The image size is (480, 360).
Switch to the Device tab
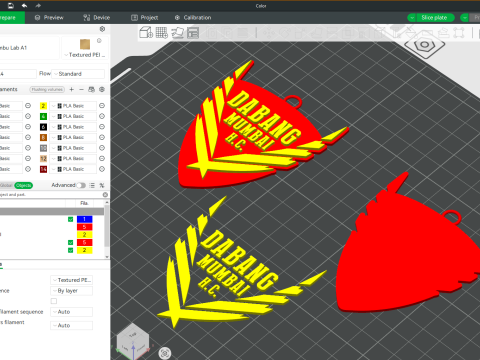point(97,18)
